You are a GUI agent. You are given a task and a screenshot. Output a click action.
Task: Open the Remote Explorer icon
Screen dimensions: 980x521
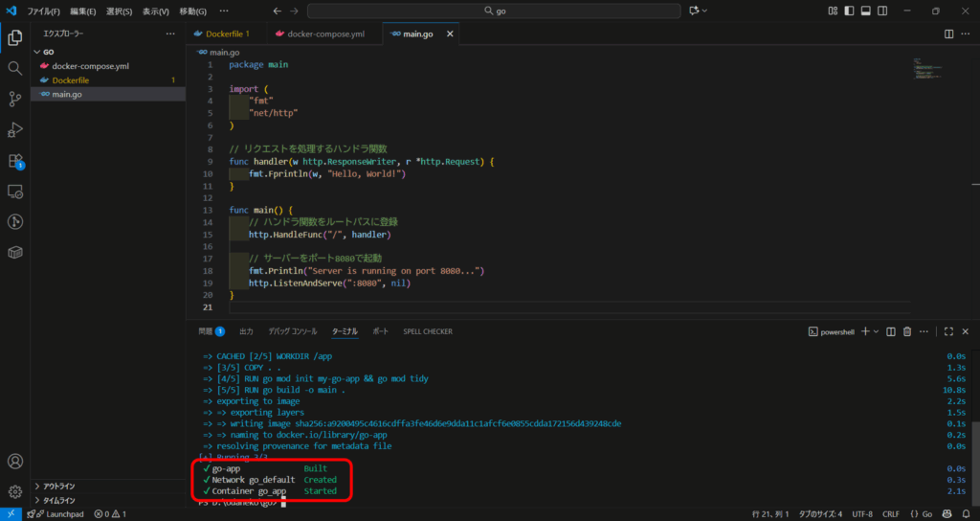click(x=14, y=192)
